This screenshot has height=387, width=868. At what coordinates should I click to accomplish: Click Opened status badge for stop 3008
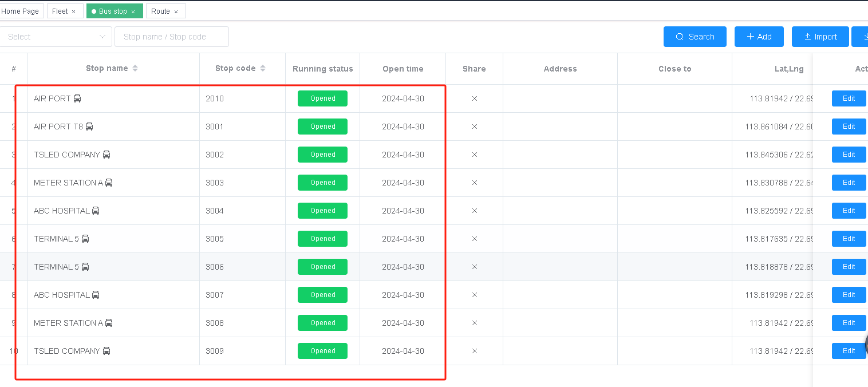(x=322, y=323)
